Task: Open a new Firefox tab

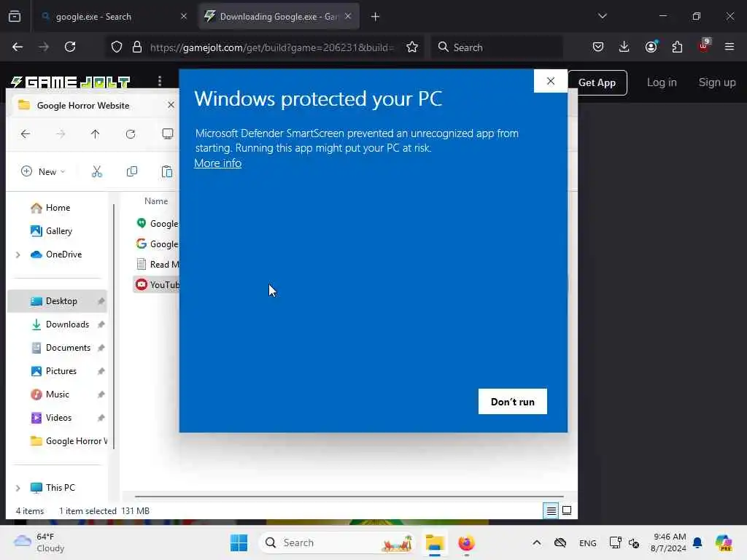Action: (x=376, y=17)
